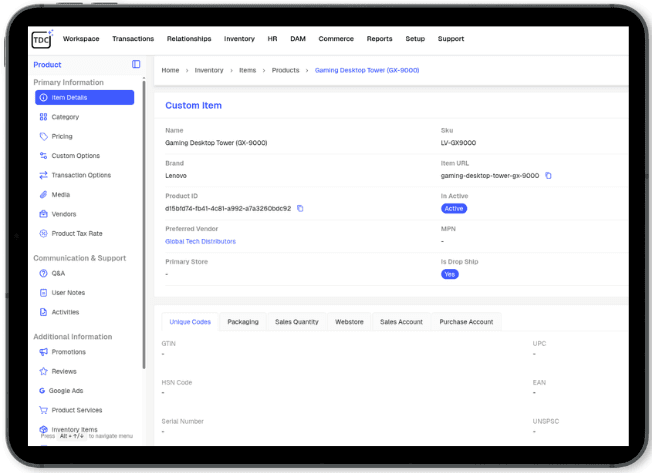This screenshot has width=652, height=473.
Task: Click the Category grid icon
Action: 43,117
